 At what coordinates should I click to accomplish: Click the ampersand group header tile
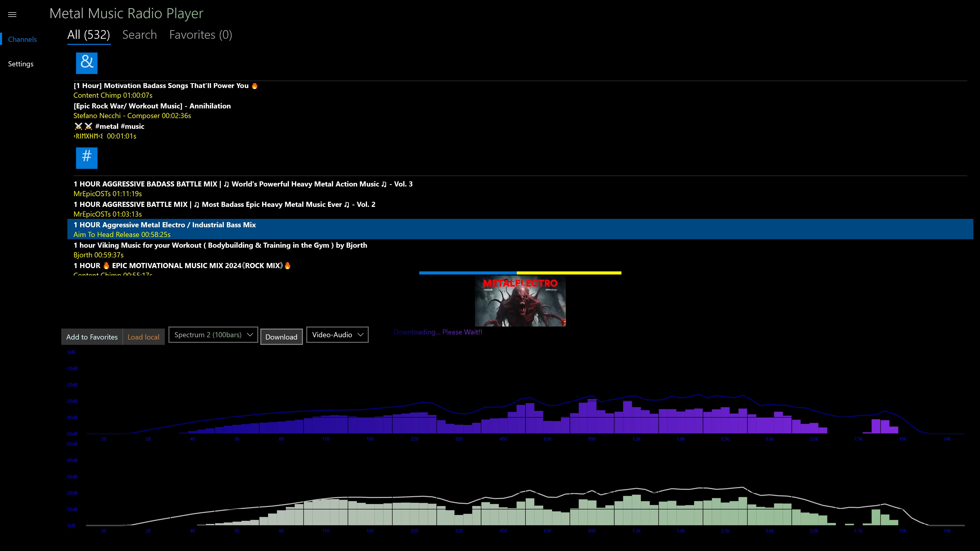(x=87, y=63)
